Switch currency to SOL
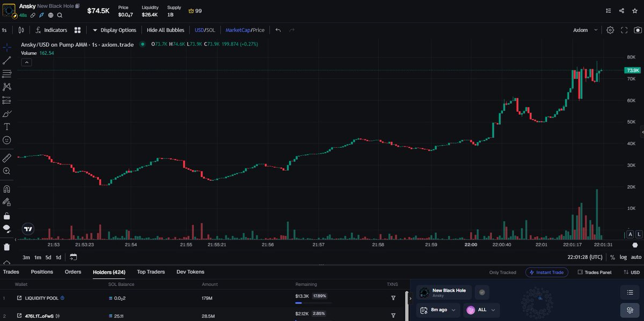Image resolution: width=644 pixels, height=321 pixels. 211,30
